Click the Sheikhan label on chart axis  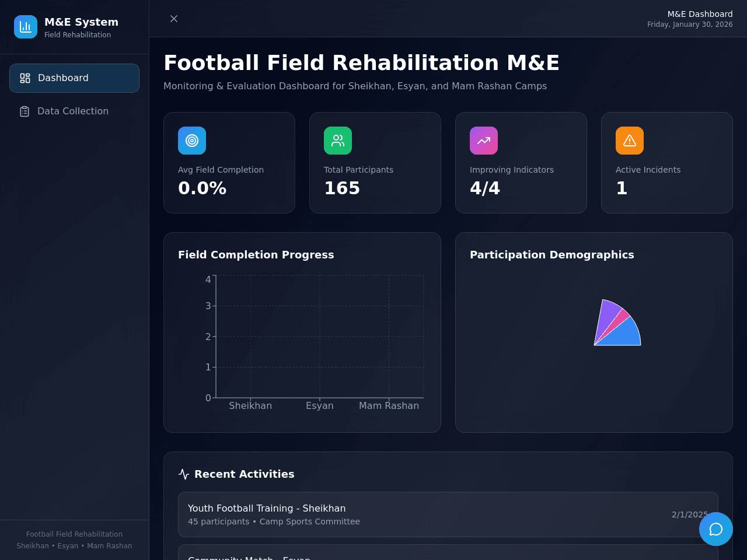250,406
